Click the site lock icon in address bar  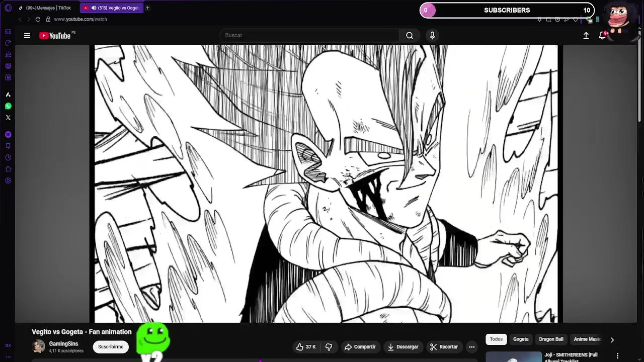pos(48,19)
